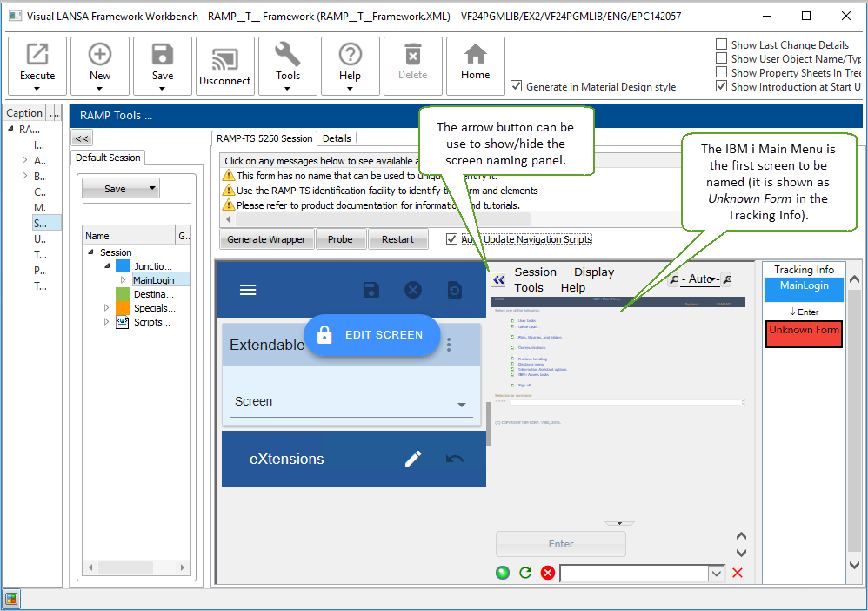Click the zoom in magnifier right of Auto
Image resolution: width=868 pixels, height=611 pixels.
pos(727,280)
